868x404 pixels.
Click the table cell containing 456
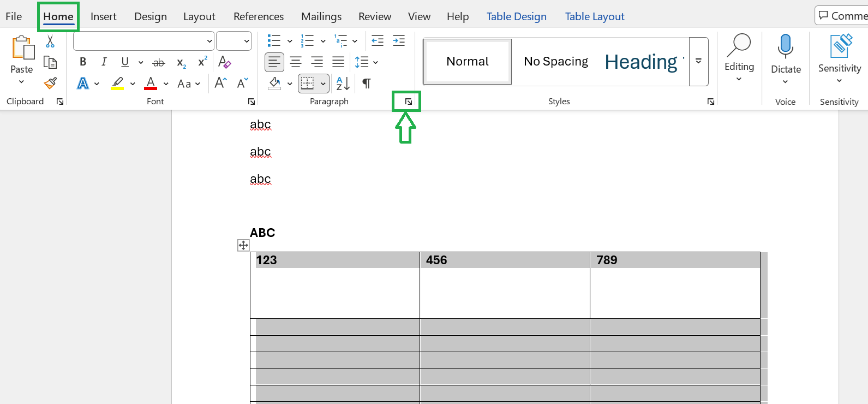tap(505, 285)
